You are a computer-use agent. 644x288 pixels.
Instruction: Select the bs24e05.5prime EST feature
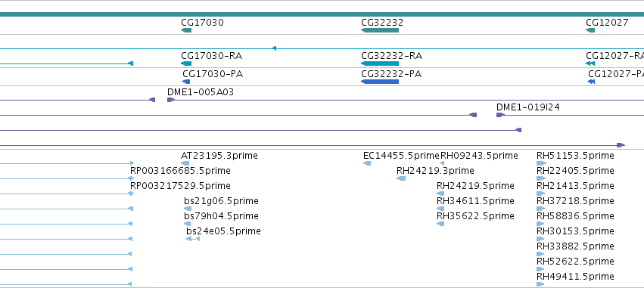[x=193, y=238]
